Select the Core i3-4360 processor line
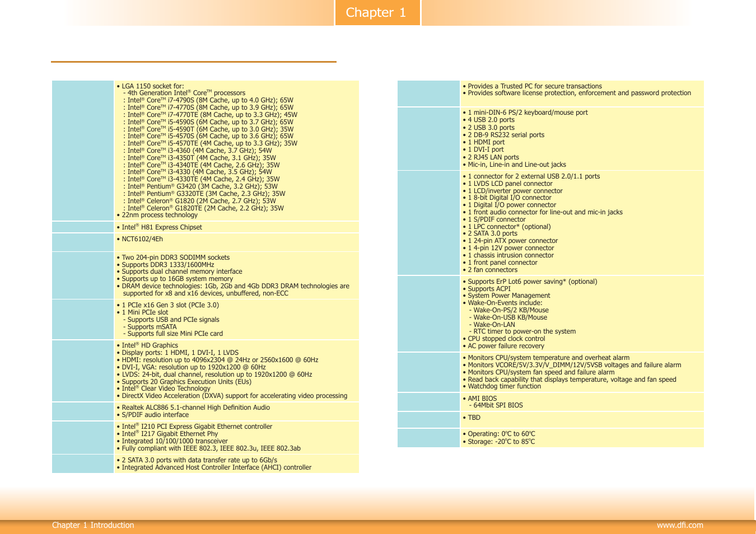Screen dimensions: 756x534 [x=198, y=151]
